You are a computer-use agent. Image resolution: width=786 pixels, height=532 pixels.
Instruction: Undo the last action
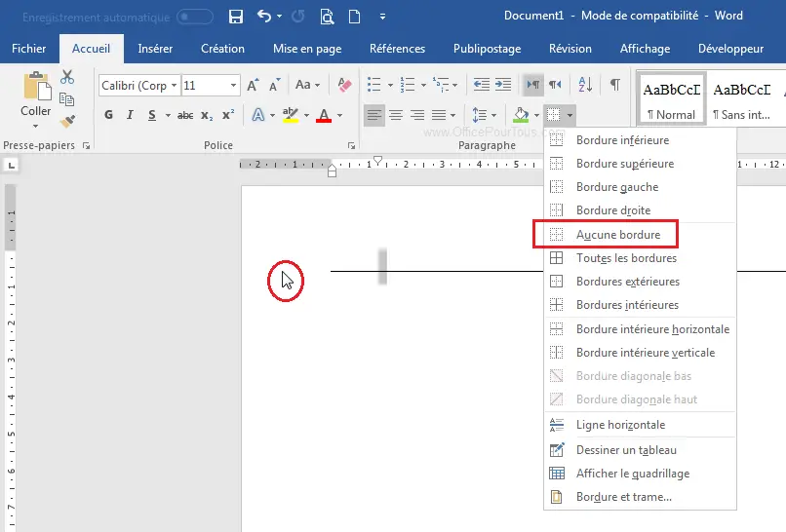264,17
